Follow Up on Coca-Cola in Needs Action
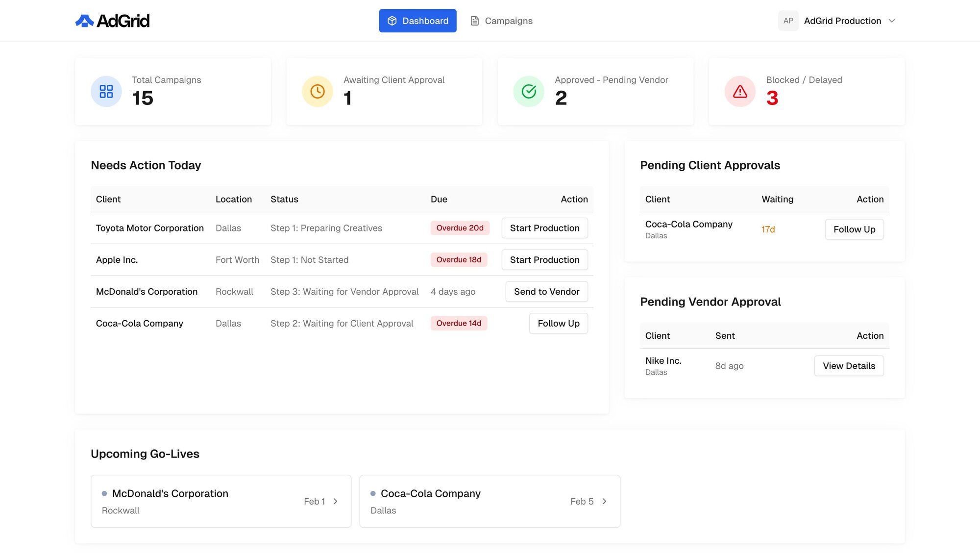 click(558, 324)
